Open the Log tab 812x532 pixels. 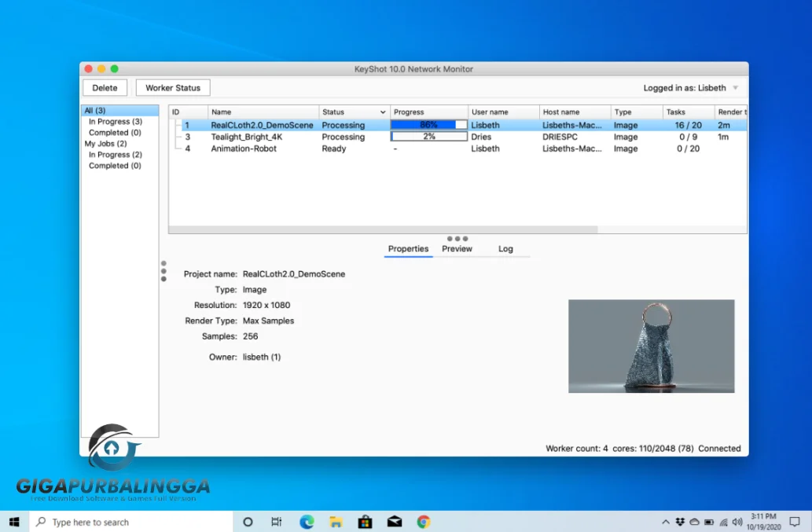(505, 249)
